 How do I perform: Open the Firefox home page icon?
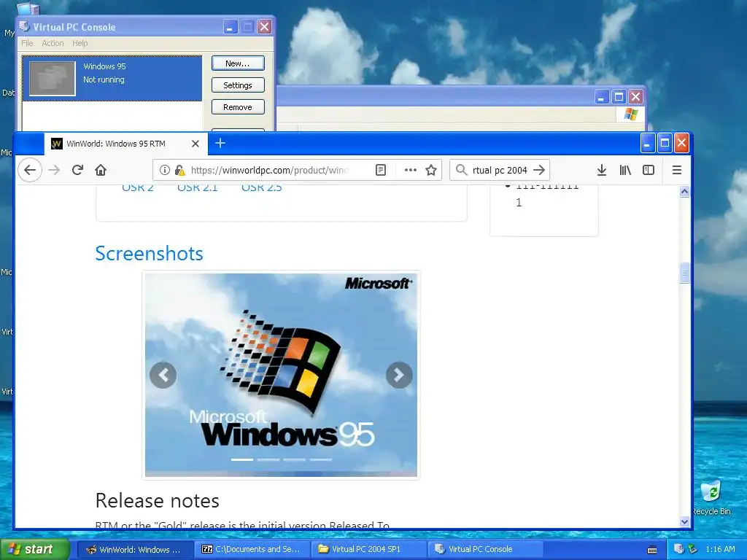[101, 170]
